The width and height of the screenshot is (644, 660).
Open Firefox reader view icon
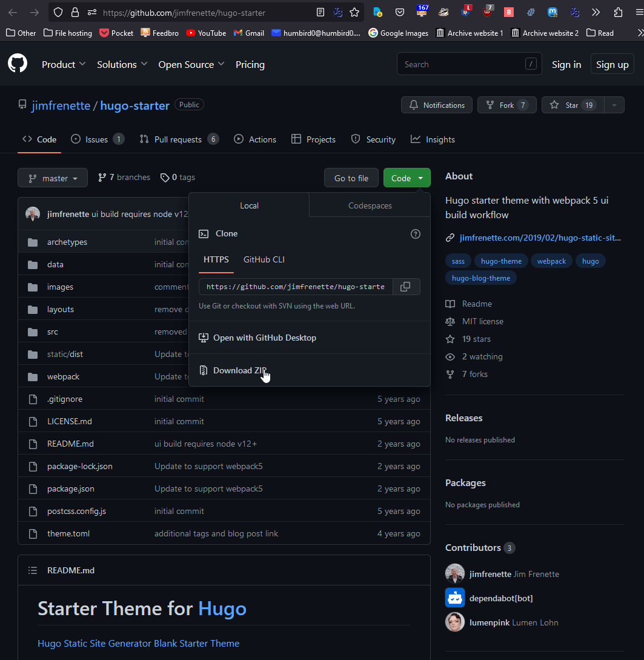click(320, 12)
